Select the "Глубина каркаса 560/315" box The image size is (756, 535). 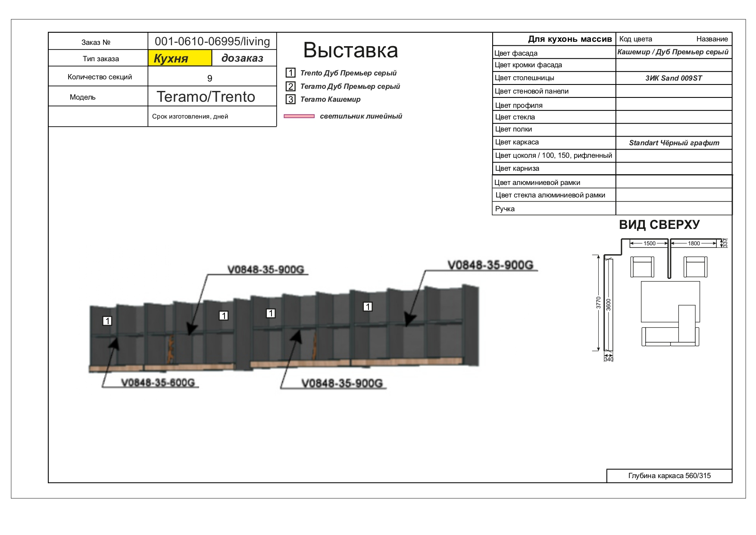(669, 476)
